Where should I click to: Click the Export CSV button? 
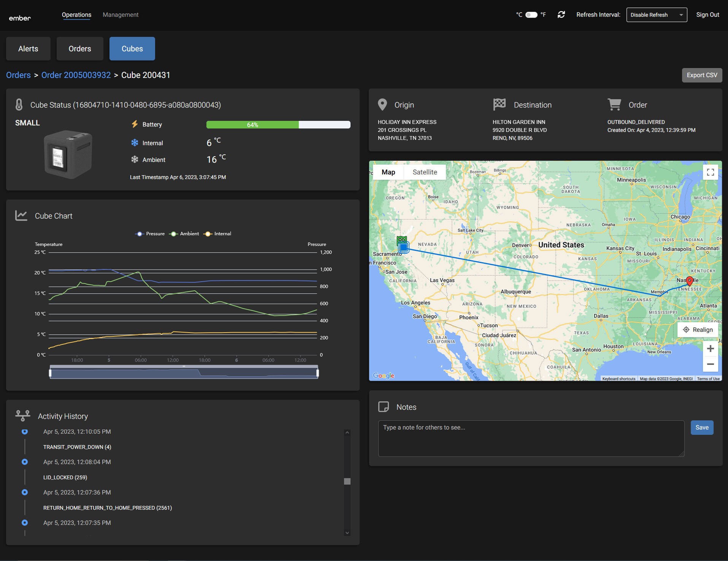(x=701, y=75)
